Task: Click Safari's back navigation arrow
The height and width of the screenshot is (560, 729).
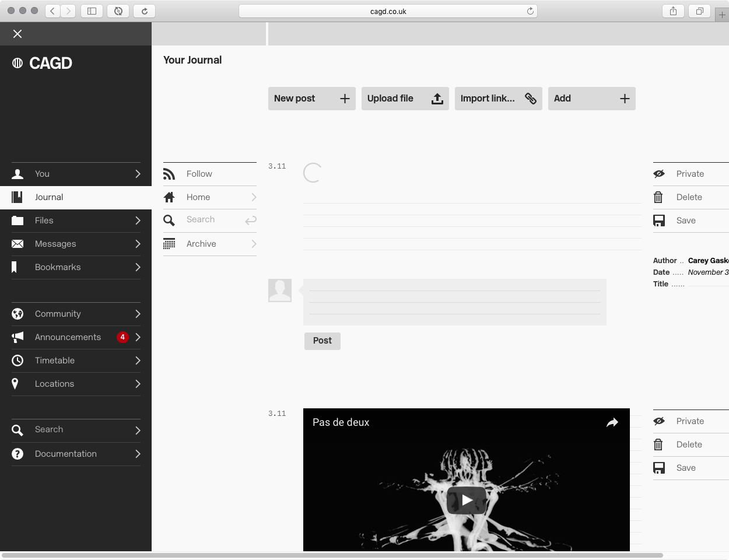Action: (x=53, y=10)
